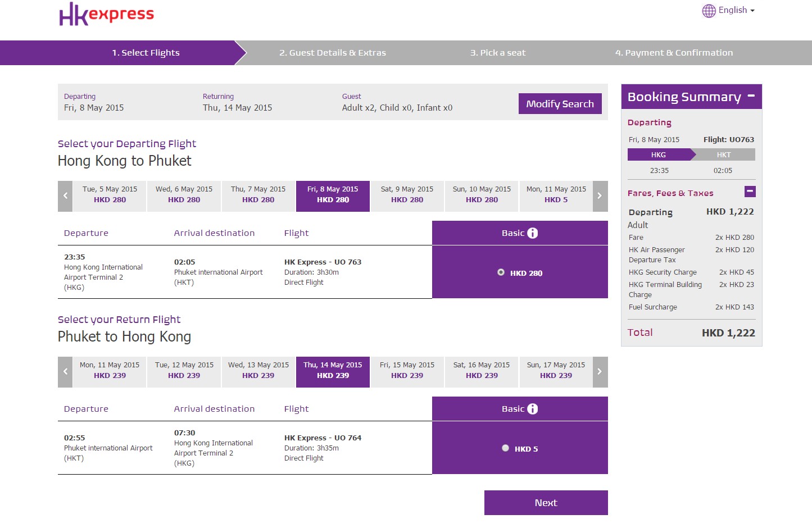Choose departing date Sun, 10 May 2015
Image resolution: width=812 pixels, height=528 pixels.
click(482, 196)
